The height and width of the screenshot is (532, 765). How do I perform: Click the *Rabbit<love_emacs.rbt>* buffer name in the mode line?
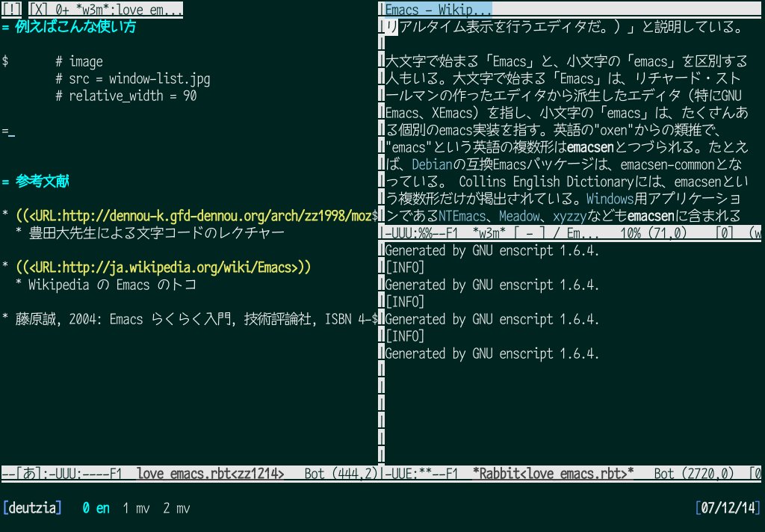coord(553,474)
